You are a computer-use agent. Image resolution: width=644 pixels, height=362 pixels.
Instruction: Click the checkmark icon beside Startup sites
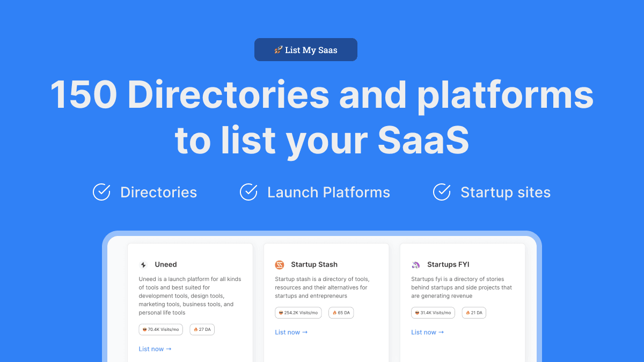point(442,192)
